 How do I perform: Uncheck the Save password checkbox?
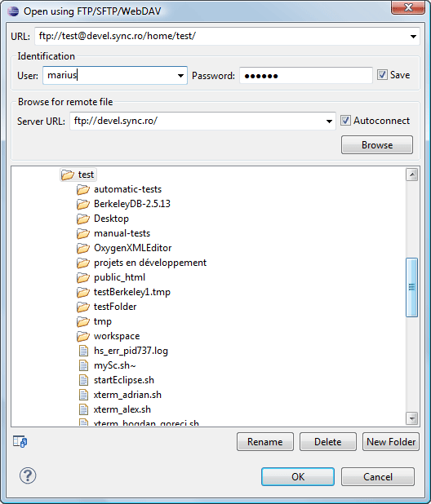click(382, 75)
